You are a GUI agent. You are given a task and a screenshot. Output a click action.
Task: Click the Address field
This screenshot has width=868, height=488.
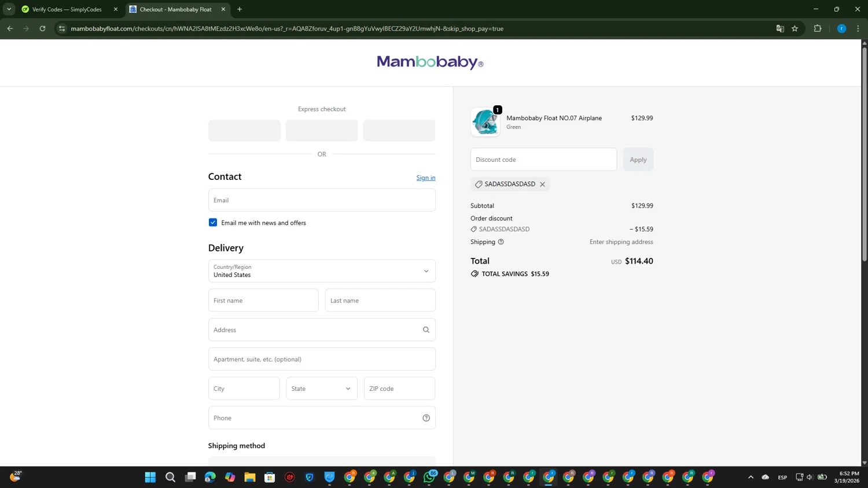[322, 330]
